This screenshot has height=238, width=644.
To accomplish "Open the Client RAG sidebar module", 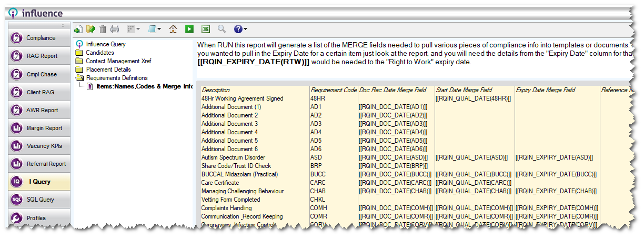I will [39, 92].
